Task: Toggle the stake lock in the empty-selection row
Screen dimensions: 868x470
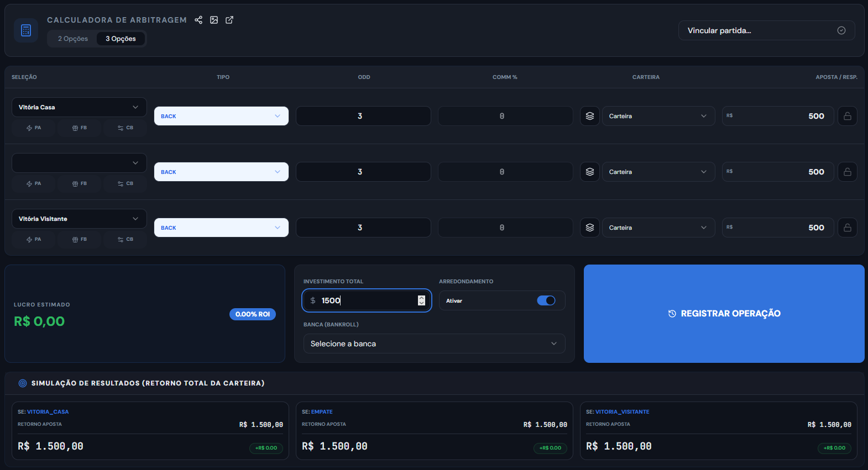Action: pyautogui.click(x=848, y=172)
